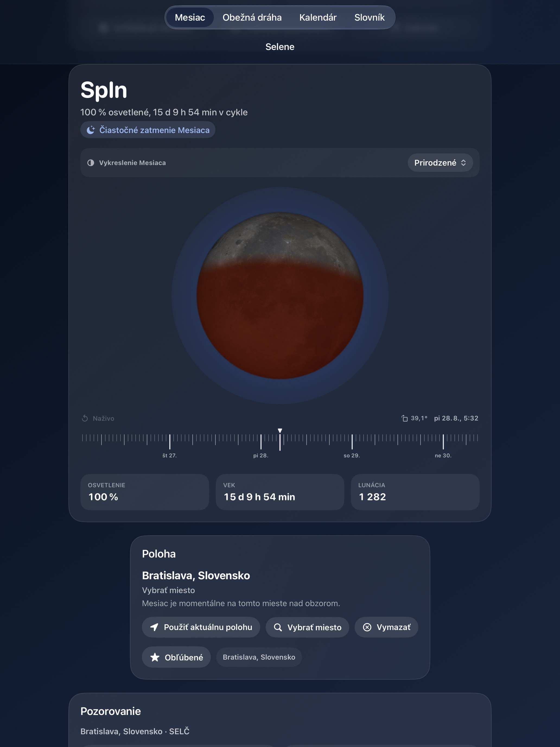Toggle the Obľúbené favorites button
This screenshot has height=747, width=560.
[x=176, y=657]
